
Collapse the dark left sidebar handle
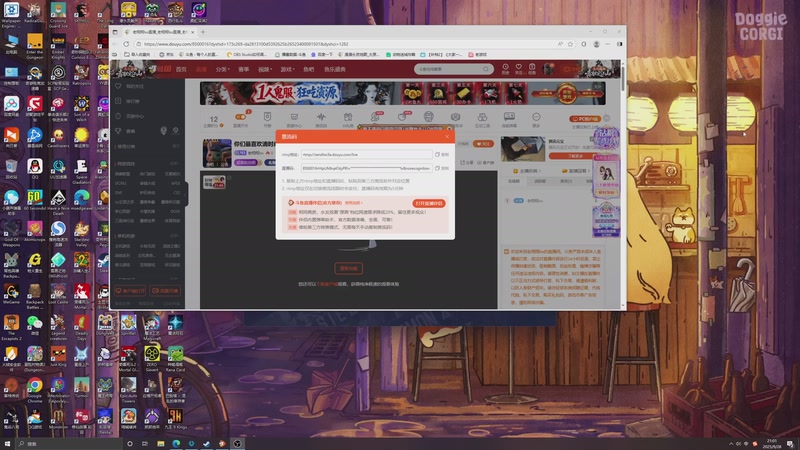click(x=186, y=194)
